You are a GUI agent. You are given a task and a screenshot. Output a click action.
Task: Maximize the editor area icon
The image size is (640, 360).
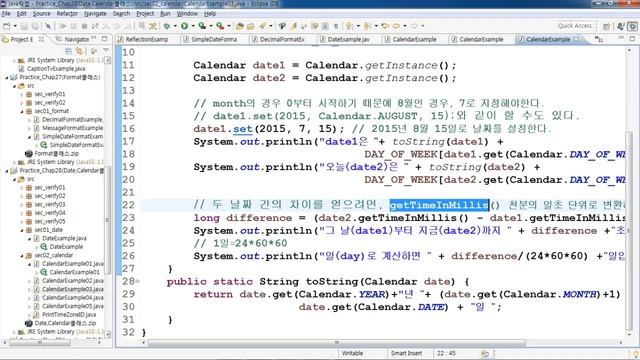[x=632, y=39]
